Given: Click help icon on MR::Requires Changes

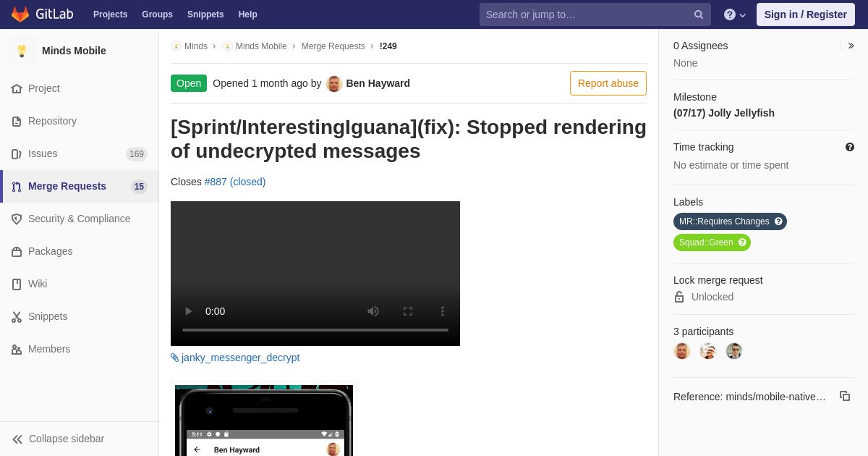Looking at the screenshot, I should (778, 221).
